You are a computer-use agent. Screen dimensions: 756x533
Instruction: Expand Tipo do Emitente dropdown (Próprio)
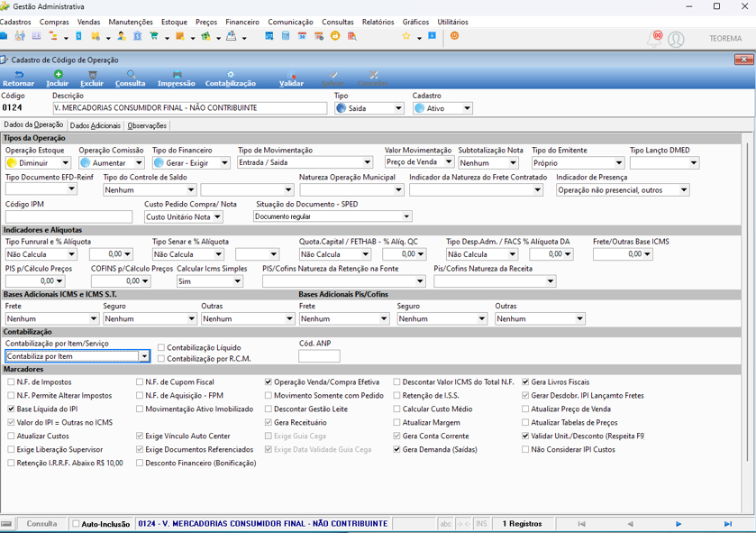(578, 163)
